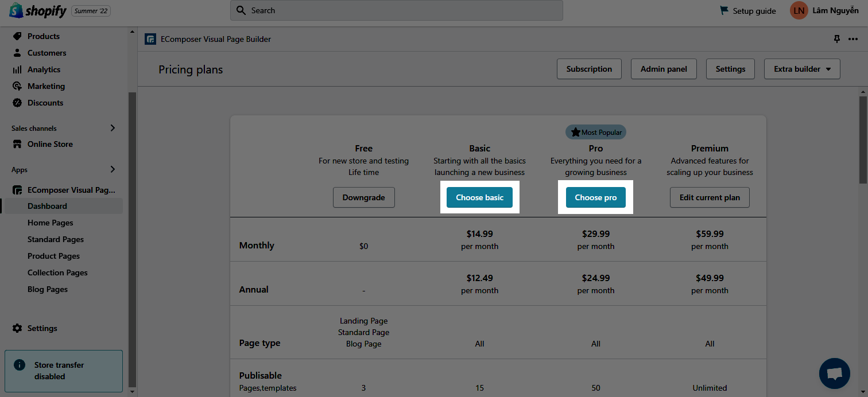Open the LN user avatar
The height and width of the screenshot is (397, 868).
(x=799, y=10)
